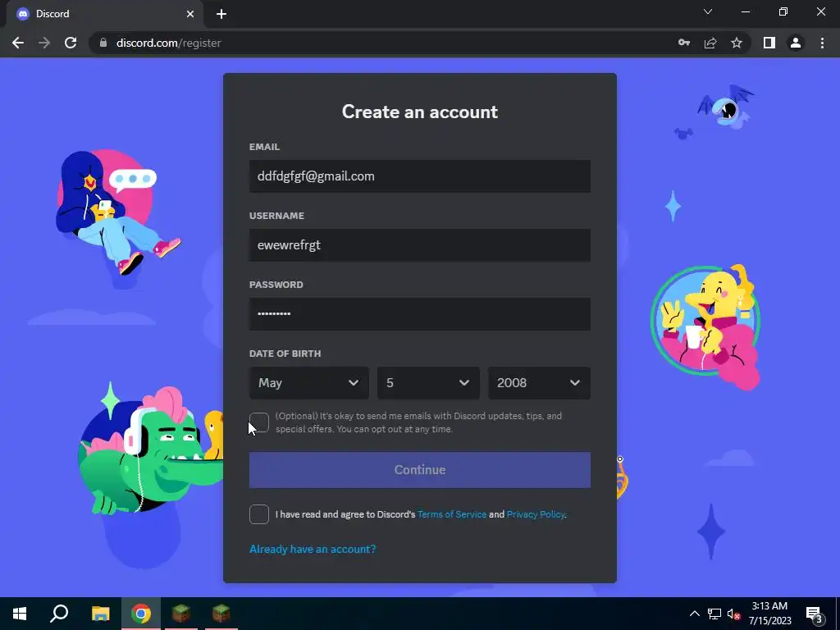Open File Explorer from taskbar
Viewport: 840px width, 630px height.
click(100, 614)
